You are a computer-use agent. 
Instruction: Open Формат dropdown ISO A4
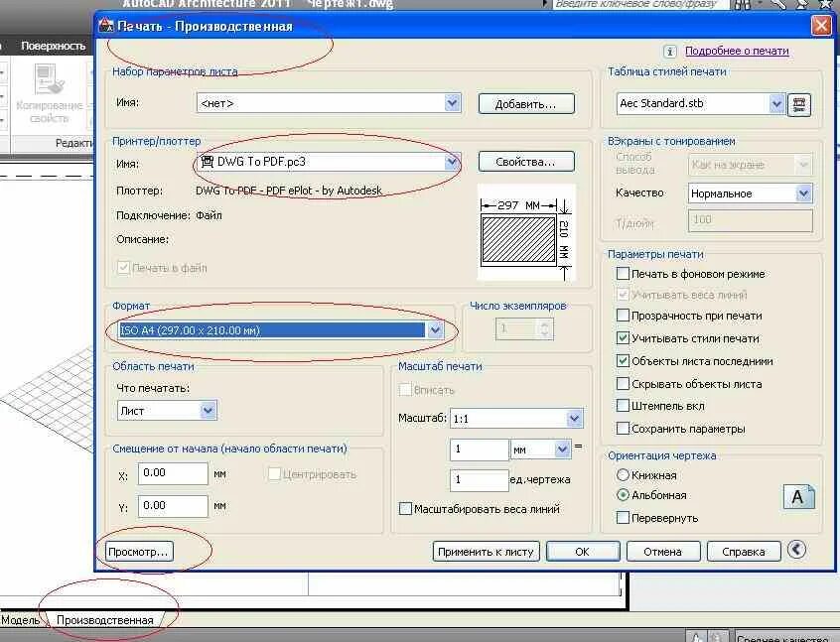[x=281, y=330]
